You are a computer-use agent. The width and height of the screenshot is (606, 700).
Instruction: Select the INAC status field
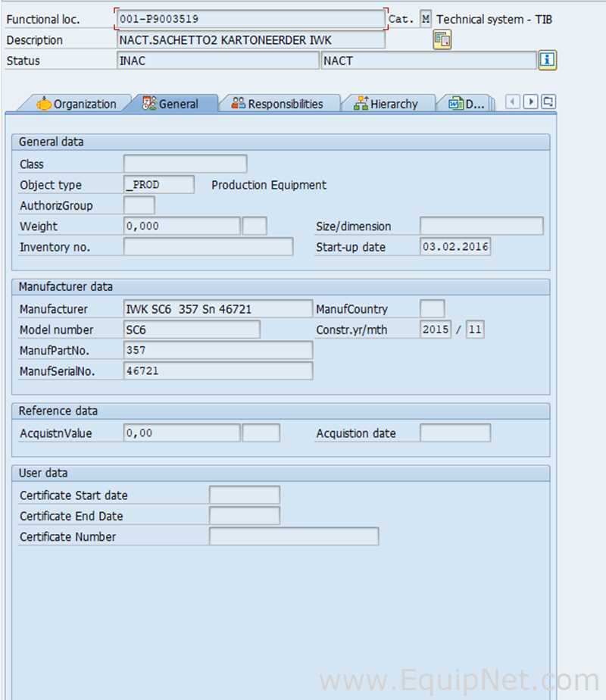pos(217,61)
